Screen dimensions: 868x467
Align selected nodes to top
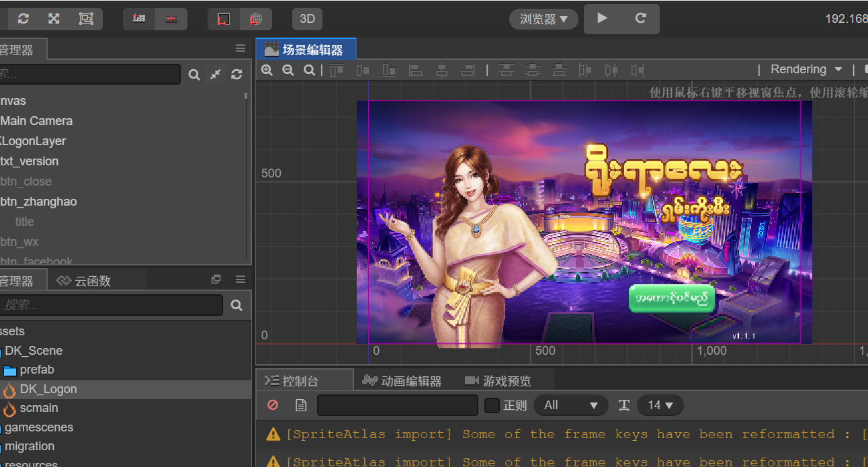click(x=337, y=70)
